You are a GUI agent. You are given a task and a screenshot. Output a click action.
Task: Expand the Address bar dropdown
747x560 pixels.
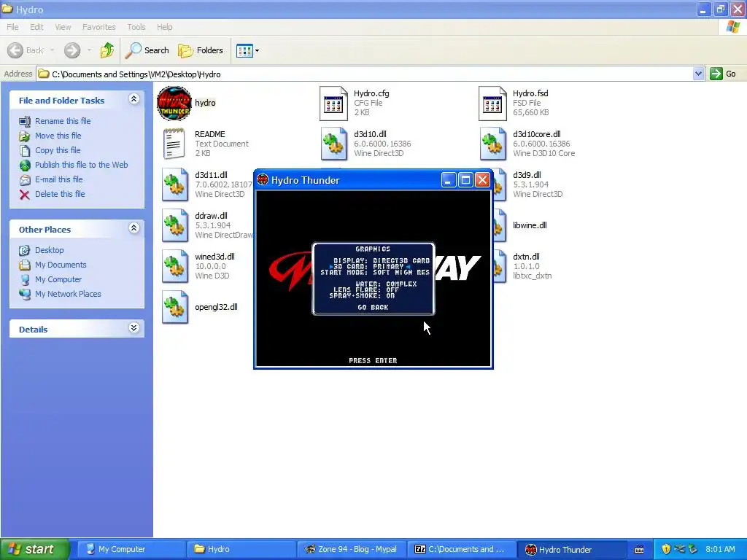pos(698,74)
